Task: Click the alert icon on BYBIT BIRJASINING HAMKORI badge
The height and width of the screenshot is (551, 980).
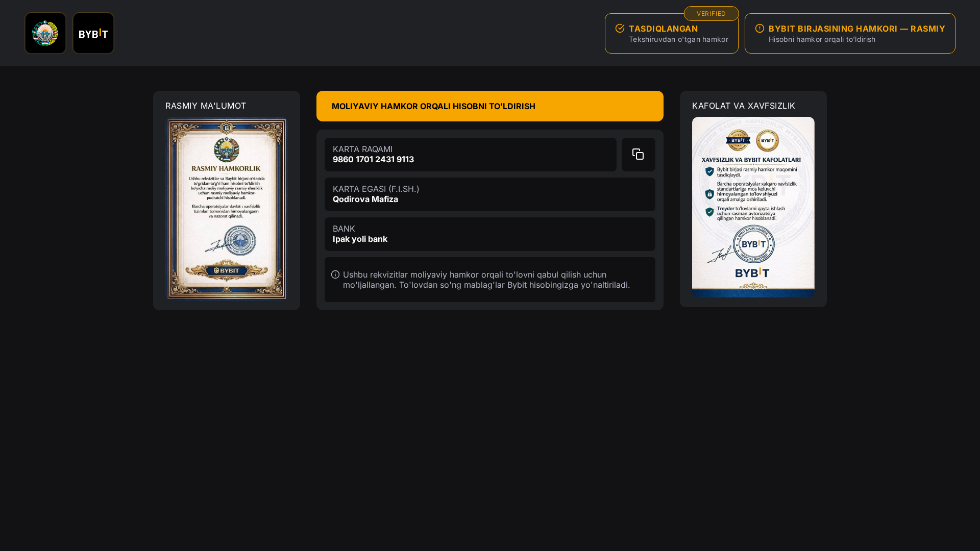Action: [759, 29]
